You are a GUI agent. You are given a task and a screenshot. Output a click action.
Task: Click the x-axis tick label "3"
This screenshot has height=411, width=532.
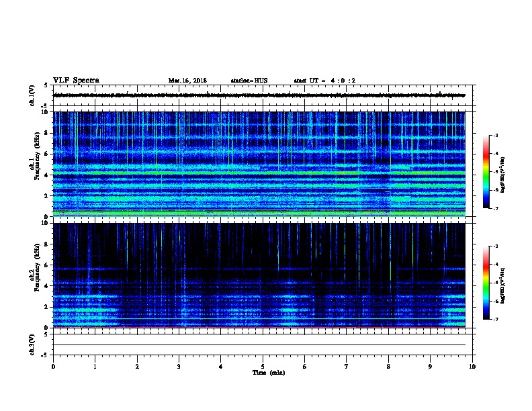click(179, 367)
